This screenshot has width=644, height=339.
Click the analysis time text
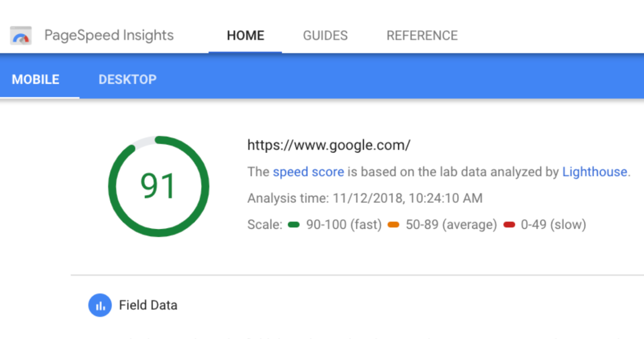[365, 198]
